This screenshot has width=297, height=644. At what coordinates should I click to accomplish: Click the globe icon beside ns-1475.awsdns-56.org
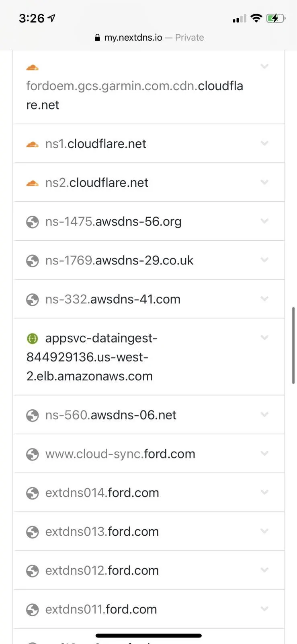click(x=33, y=222)
